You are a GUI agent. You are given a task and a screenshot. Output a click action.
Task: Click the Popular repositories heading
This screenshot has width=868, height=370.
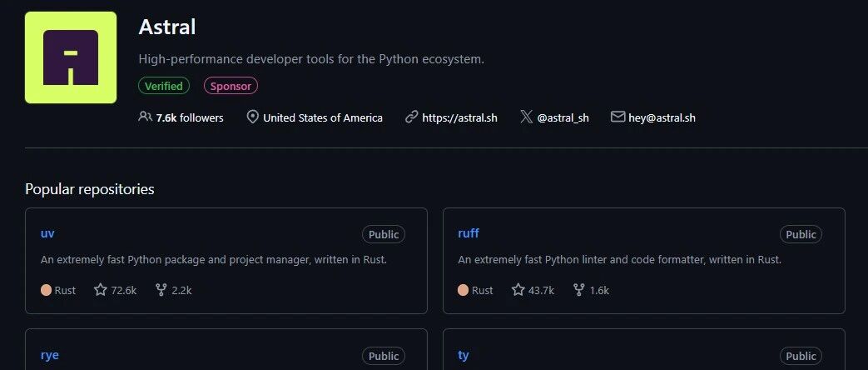pyautogui.click(x=90, y=189)
